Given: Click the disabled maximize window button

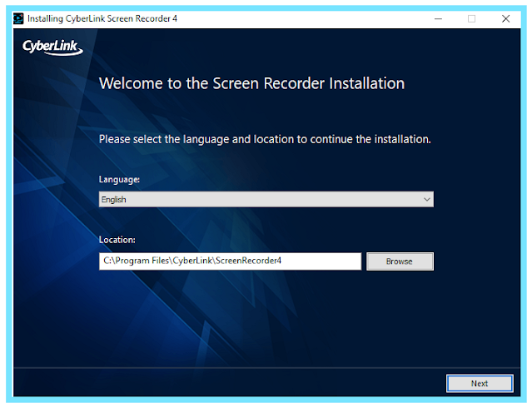Looking at the screenshot, I should pos(471,18).
